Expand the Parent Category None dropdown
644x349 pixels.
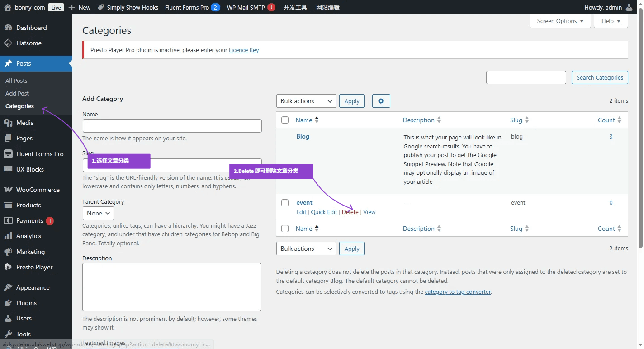tap(98, 213)
